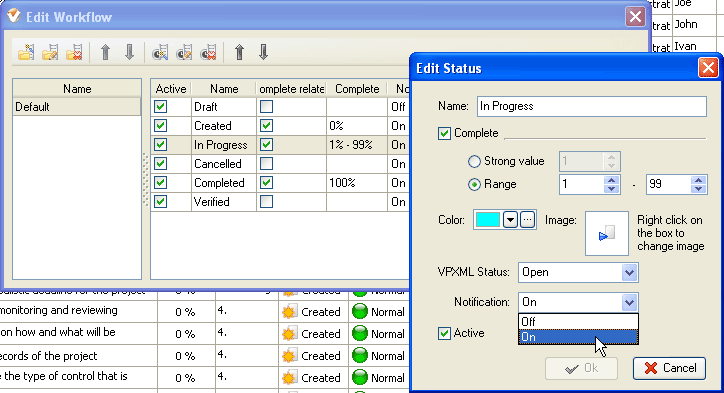The height and width of the screenshot is (393, 724).
Task: Click the delete workflow folder icon
Action: (x=74, y=52)
